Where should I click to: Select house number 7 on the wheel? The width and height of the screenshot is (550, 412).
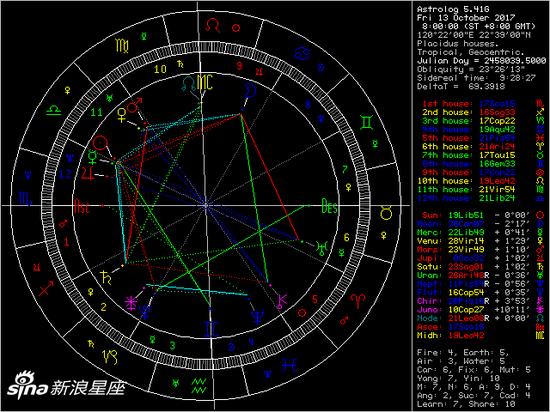click(x=345, y=169)
